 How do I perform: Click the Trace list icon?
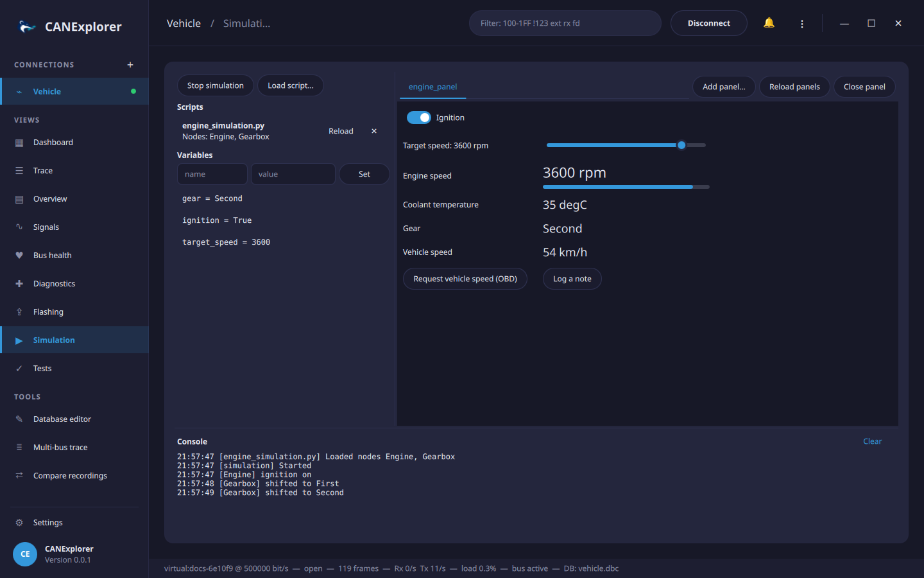point(19,171)
